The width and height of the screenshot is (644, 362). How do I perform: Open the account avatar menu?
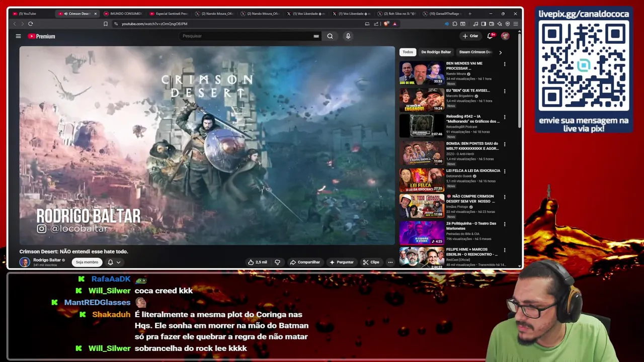tap(505, 36)
